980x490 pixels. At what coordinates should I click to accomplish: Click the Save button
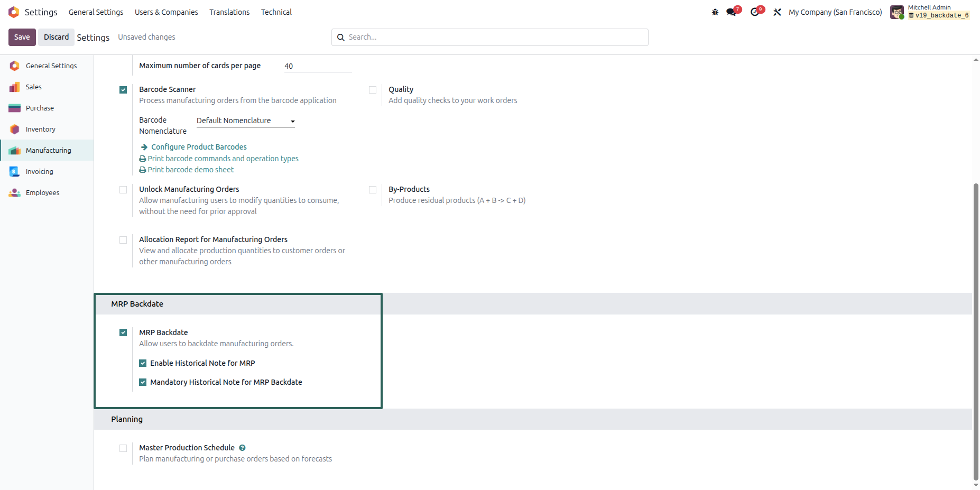22,37
